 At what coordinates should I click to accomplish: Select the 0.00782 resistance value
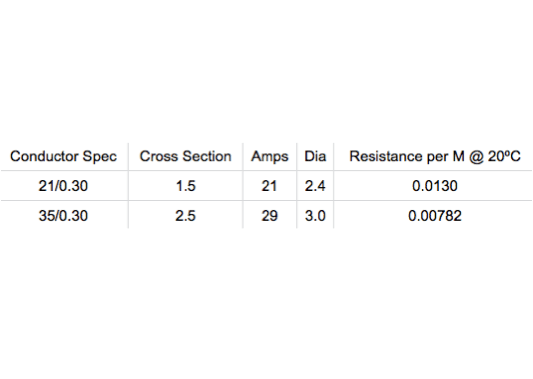(435, 216)
